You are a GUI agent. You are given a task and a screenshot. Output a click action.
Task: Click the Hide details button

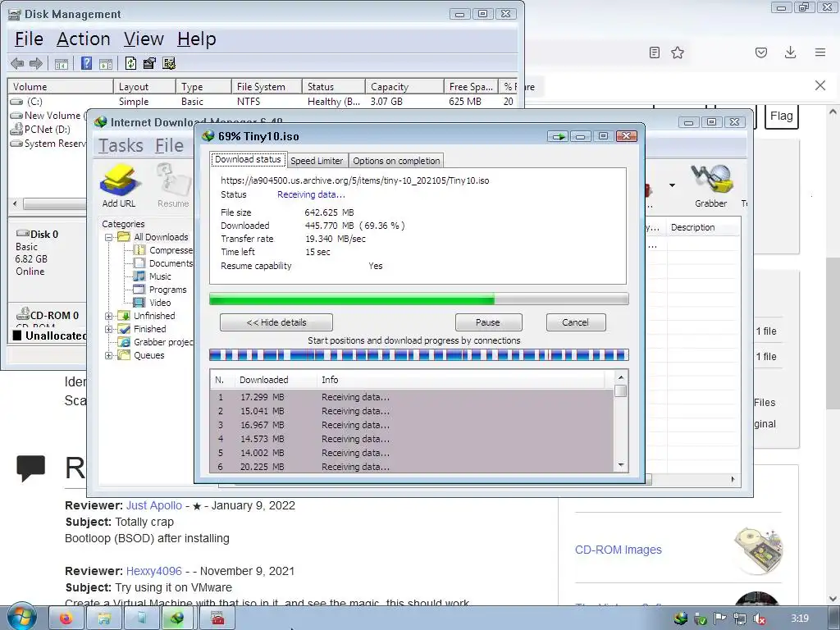pyautogui.click(x=276, y=322)
